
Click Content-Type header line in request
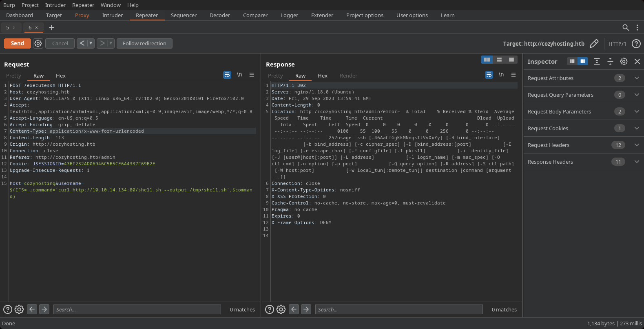tap(133, 131)
